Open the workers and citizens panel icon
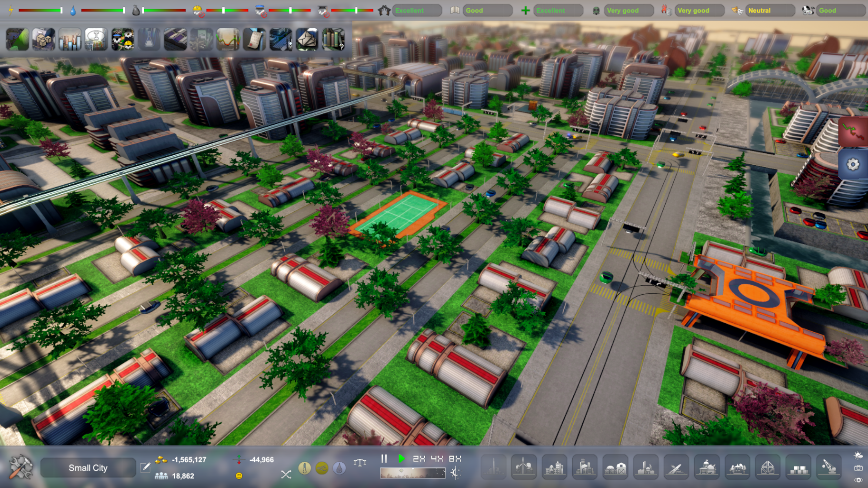 [123, 39]
